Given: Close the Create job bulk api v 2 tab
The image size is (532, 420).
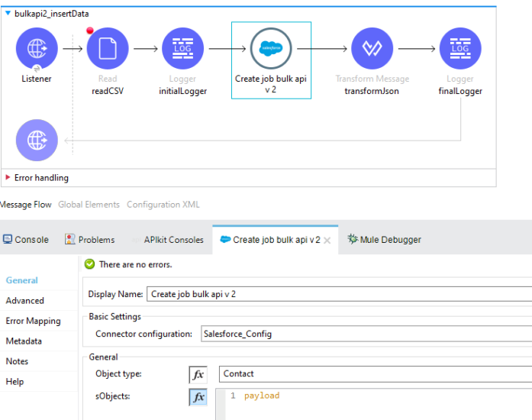Looking at the screenshot, I should 327,240.
